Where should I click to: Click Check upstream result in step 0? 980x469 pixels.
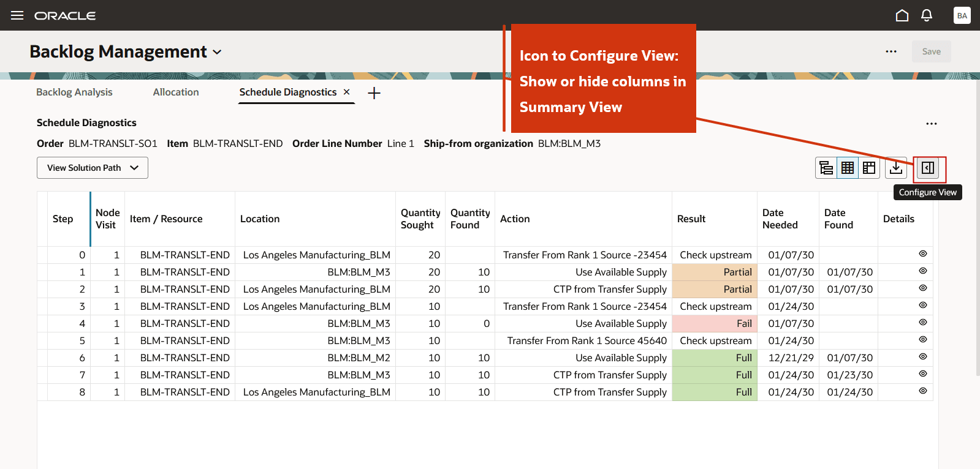tap(715, 255)
